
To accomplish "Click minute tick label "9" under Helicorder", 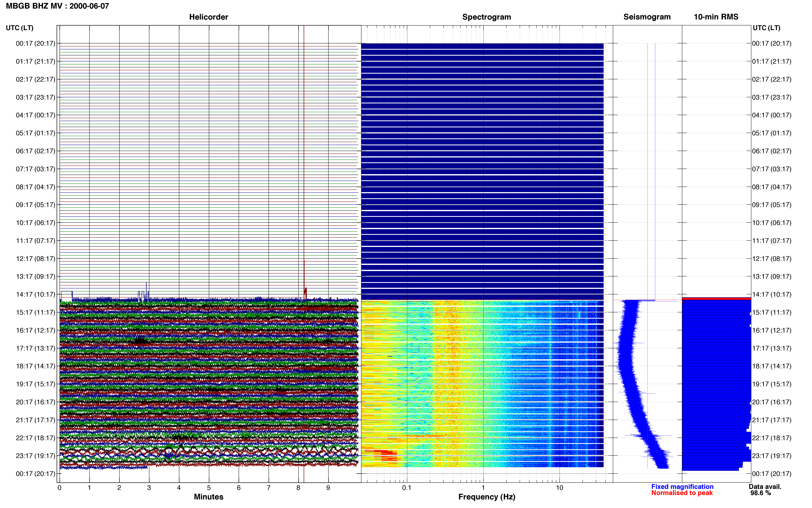I will 328,488.
